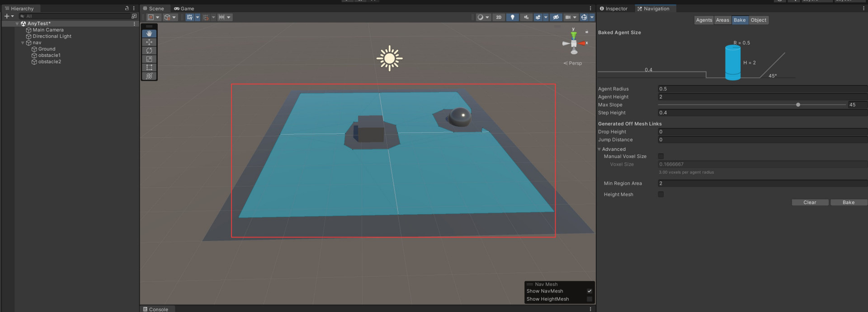868x312 pixels.
Task: Select the Scale tool
Action: (149, 59)
